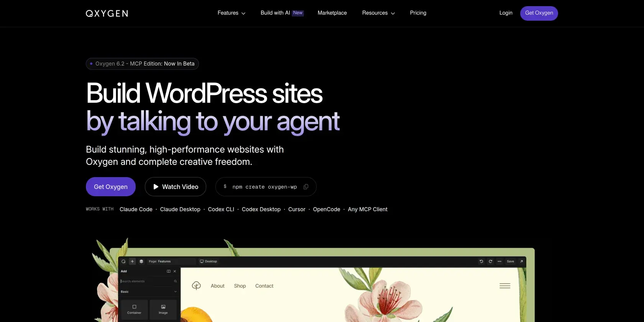
Task: Click the redo arrow in builder toolbar
Action: 490,261
